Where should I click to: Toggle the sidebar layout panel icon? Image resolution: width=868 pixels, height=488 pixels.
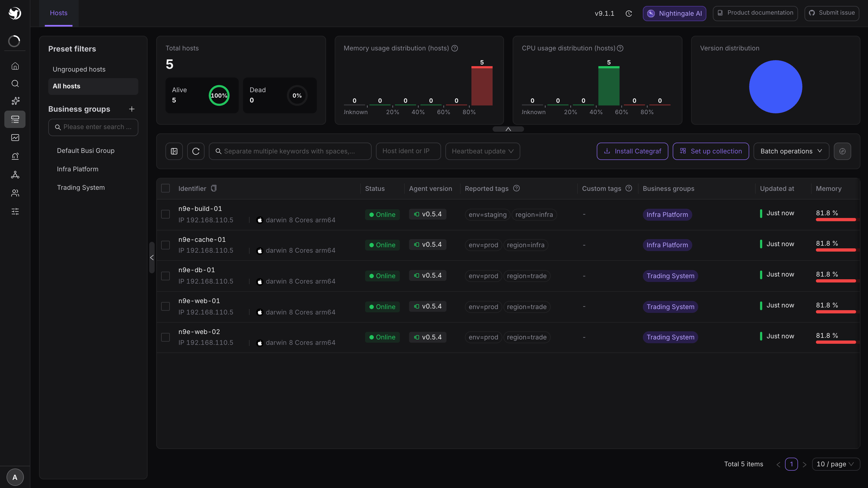click(174, 151)
